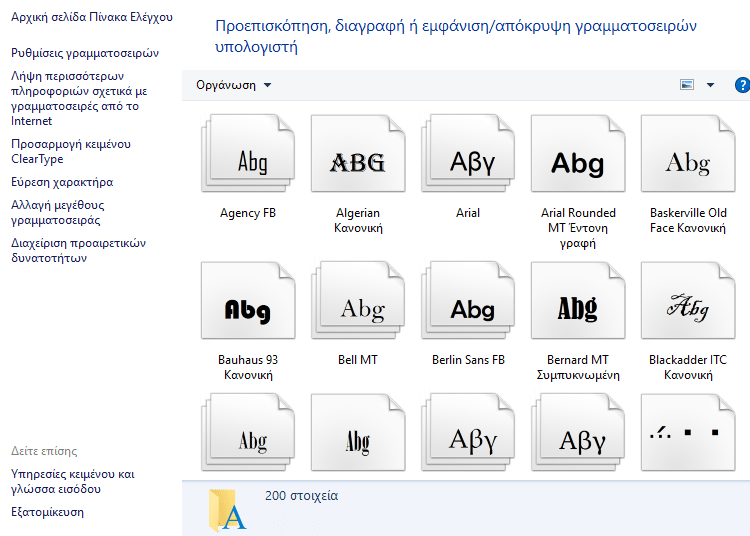Open Εξατομίκευση link
The height and width of the screenshot is (536, 750).
tap(47, 512)
